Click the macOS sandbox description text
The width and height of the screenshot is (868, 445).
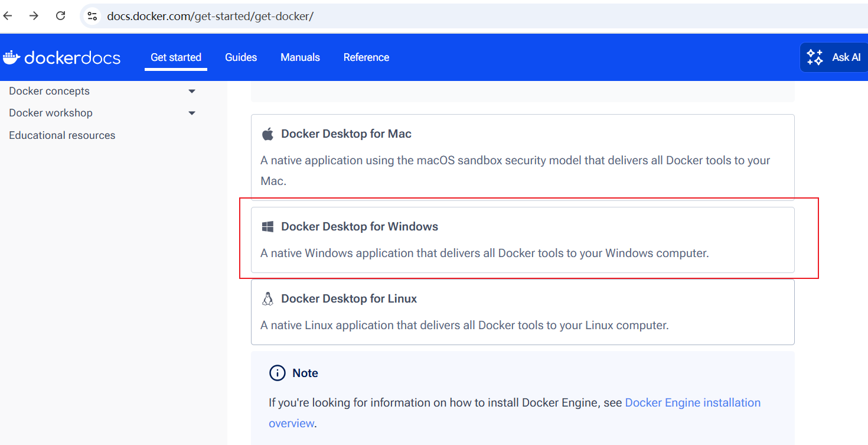tap(515, 171)
